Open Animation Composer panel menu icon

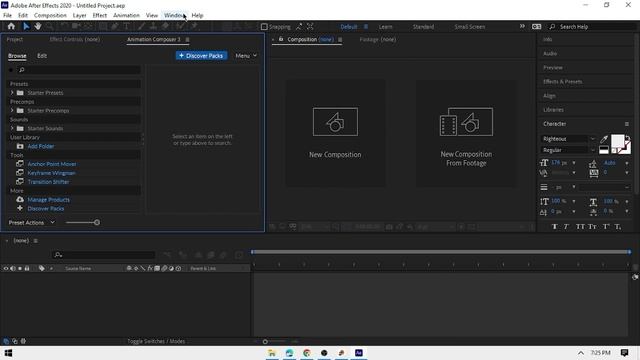click(187, 40)
